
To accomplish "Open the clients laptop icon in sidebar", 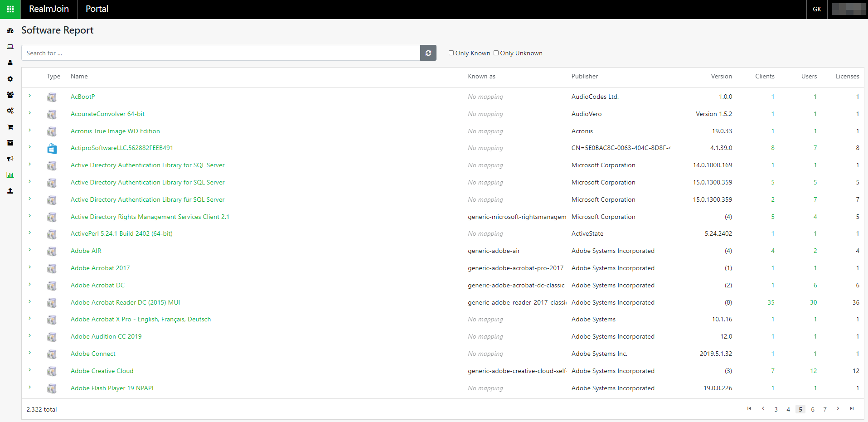I will pyautogui.click(x=10, y=47).
